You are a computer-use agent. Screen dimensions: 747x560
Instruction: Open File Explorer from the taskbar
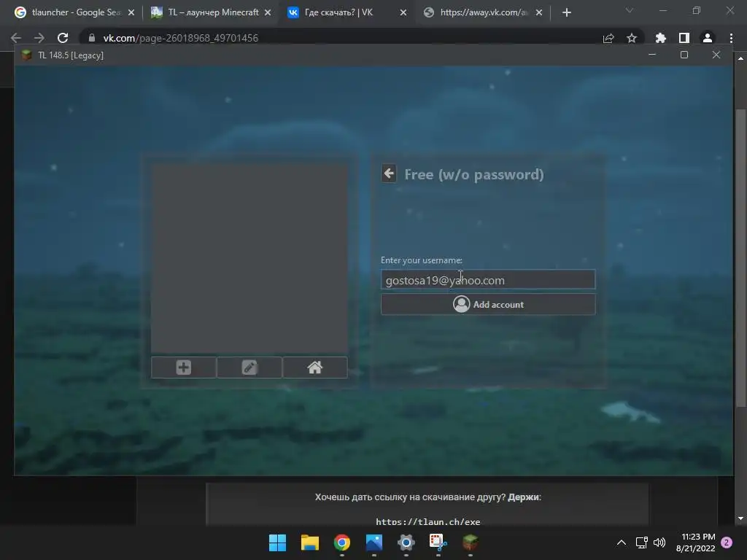pos(309,542)
